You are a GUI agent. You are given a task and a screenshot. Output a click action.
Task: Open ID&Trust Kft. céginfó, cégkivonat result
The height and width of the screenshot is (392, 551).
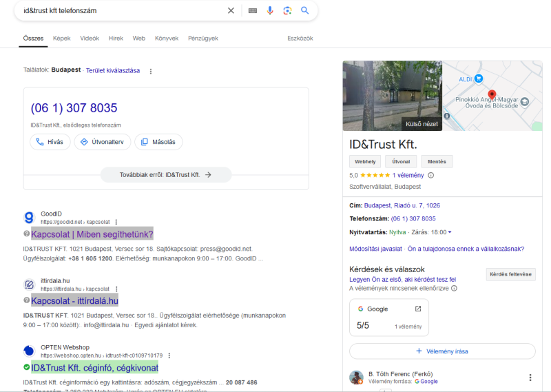click(94, 368)
